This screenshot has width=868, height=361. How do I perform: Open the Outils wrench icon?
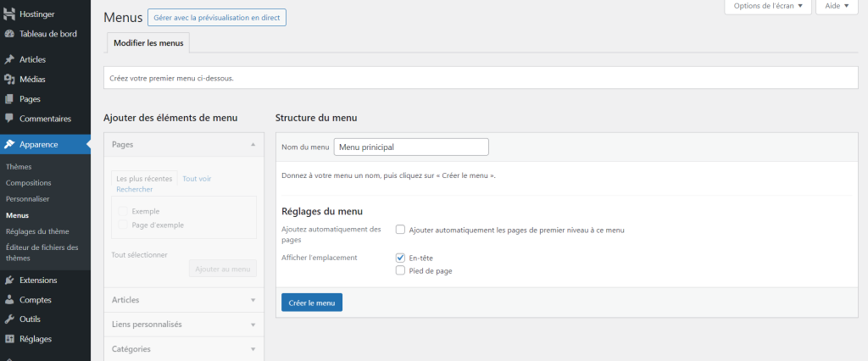(x=9, y=319)
